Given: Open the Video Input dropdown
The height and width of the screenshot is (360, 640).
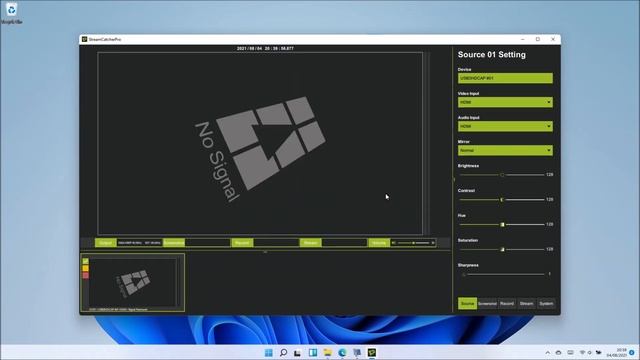Looking at the screenshot, I should tap(505, 102).
